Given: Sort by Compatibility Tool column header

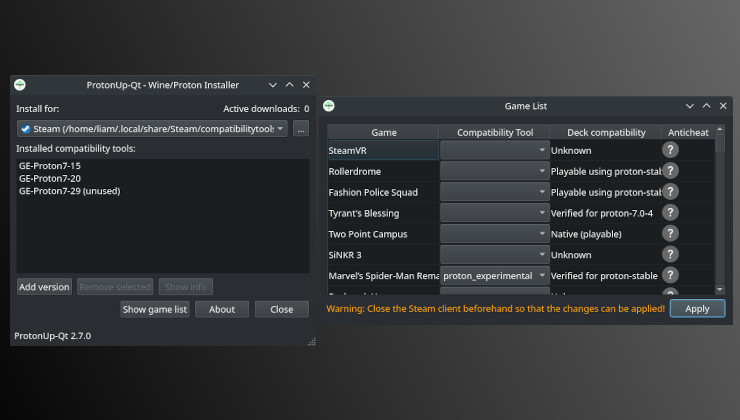Looking at the screenshot, I should tap(495, 132).
